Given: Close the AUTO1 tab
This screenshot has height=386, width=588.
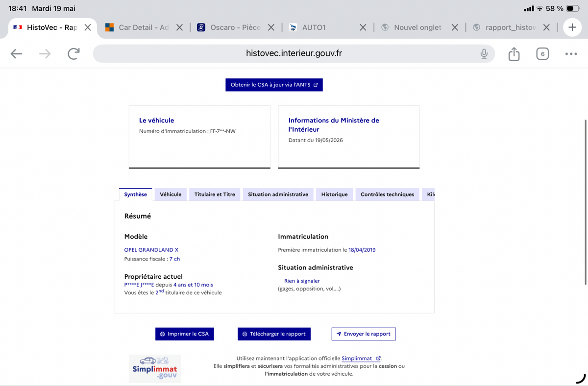Looking at the screenshot, I should (x=363, y=27).
